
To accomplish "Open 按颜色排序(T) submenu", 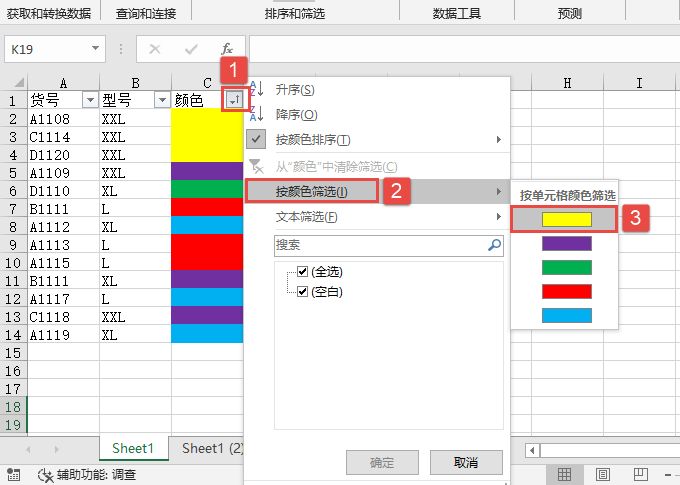I will [x=376, y=140].
